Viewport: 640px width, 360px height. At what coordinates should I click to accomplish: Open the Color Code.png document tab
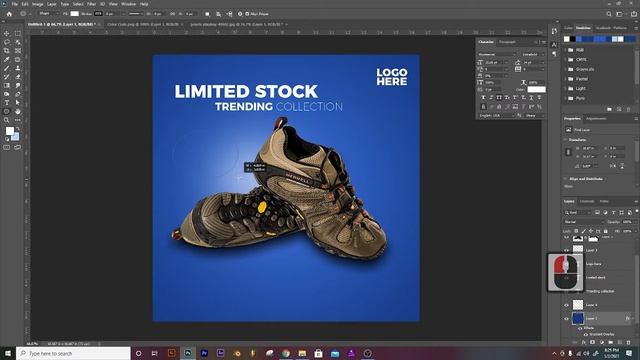coord(143,24)
